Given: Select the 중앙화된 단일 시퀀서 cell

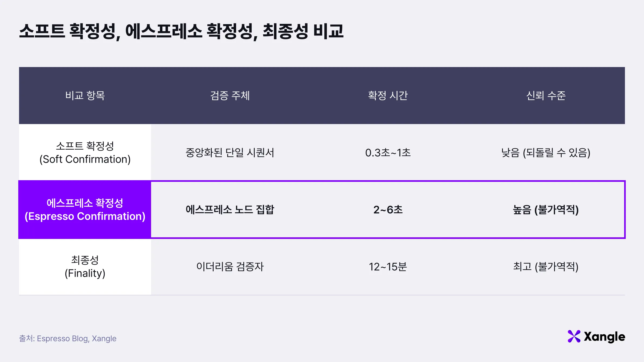Looking at the screenshot, I should (x=230, y=153).
